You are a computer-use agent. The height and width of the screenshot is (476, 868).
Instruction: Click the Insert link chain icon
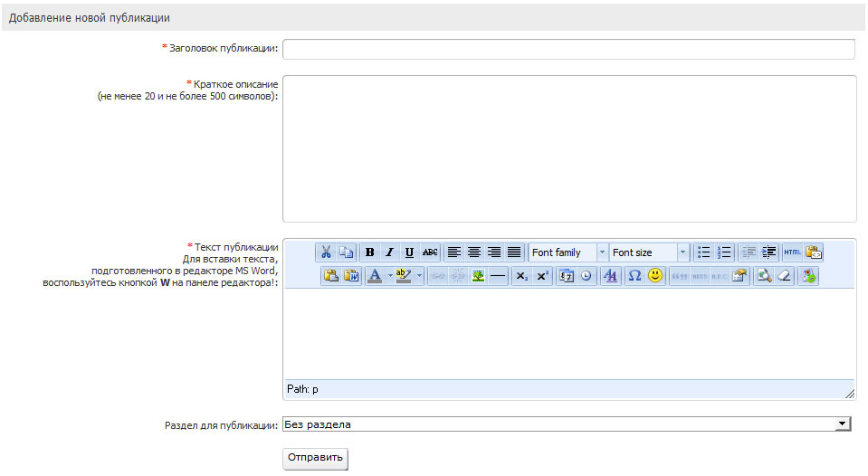click(438, 276)
